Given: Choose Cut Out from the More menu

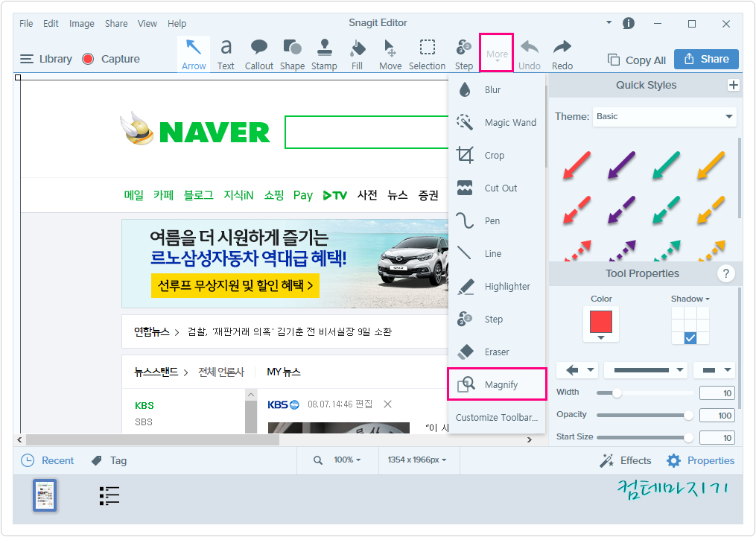Looking at the screenshot, I should pyautogui.click(x=497, y=188).
